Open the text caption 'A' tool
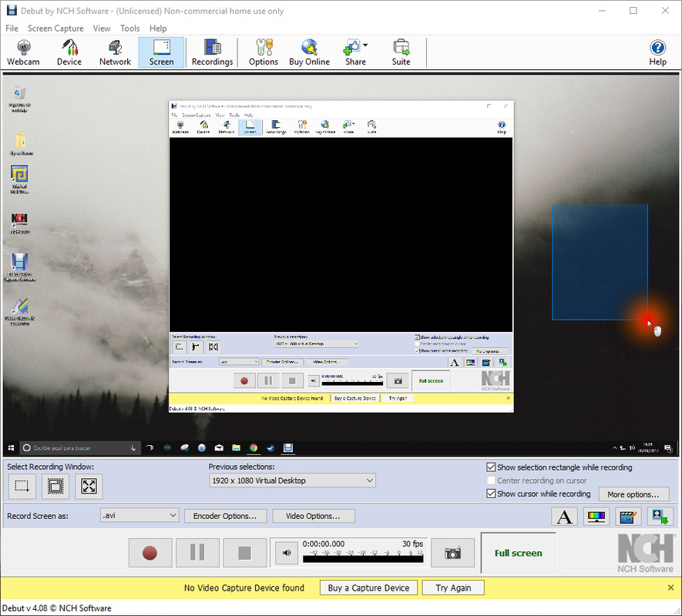 pyautogui.click(x=564, y=517)
